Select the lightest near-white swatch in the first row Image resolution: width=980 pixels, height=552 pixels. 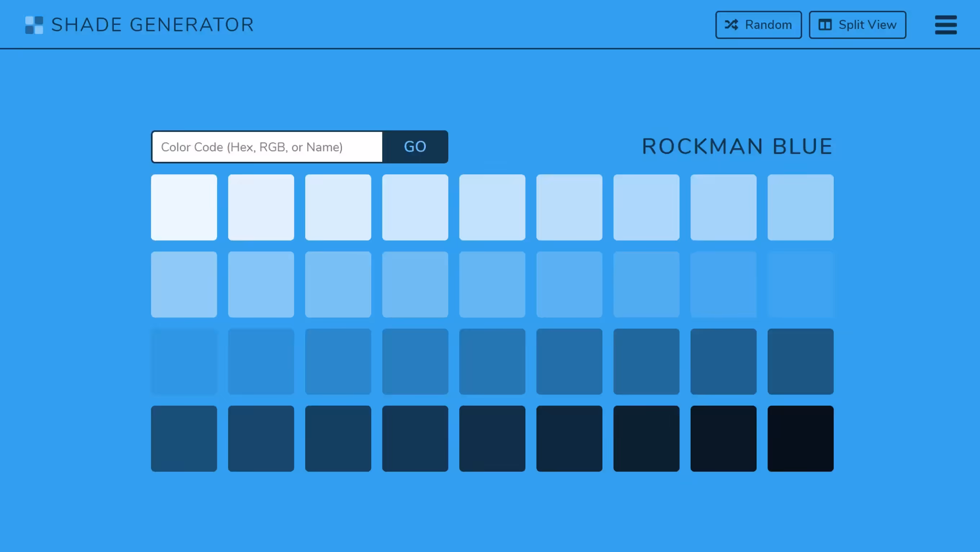[x=184, y=207]
